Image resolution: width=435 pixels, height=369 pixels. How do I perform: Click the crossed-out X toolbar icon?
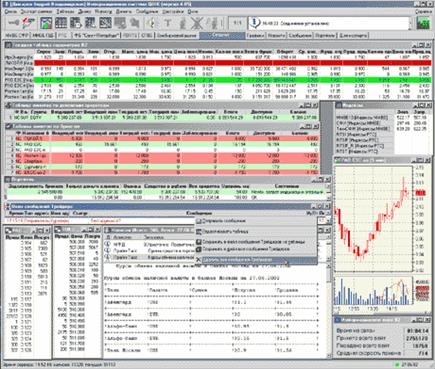pos(197,23)
